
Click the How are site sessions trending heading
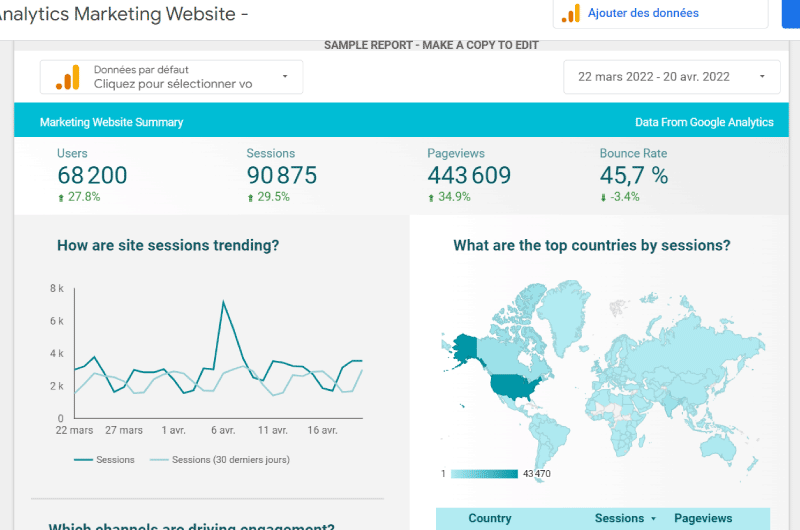point(168,245)
